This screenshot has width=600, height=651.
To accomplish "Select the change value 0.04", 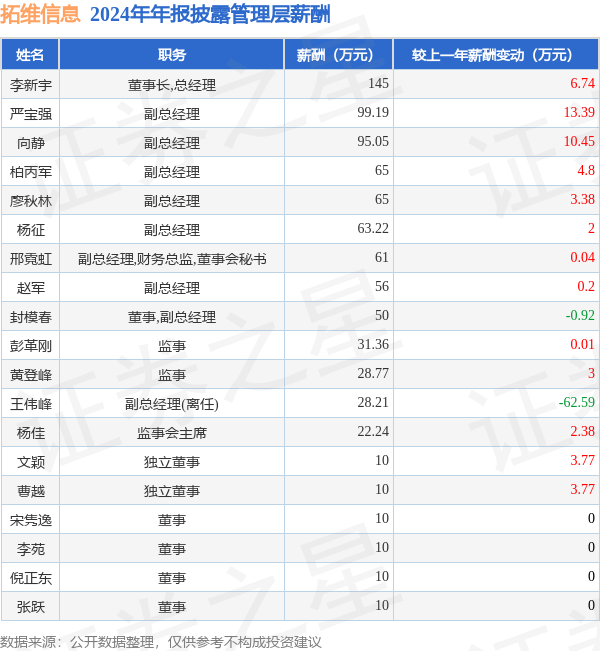I will [x=582, y=258].
